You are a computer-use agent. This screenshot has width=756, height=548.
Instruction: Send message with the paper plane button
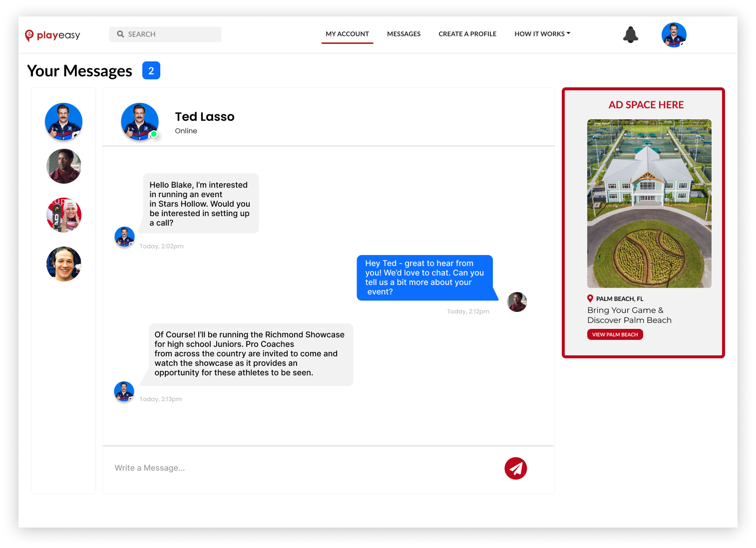[x=516, y=468]
